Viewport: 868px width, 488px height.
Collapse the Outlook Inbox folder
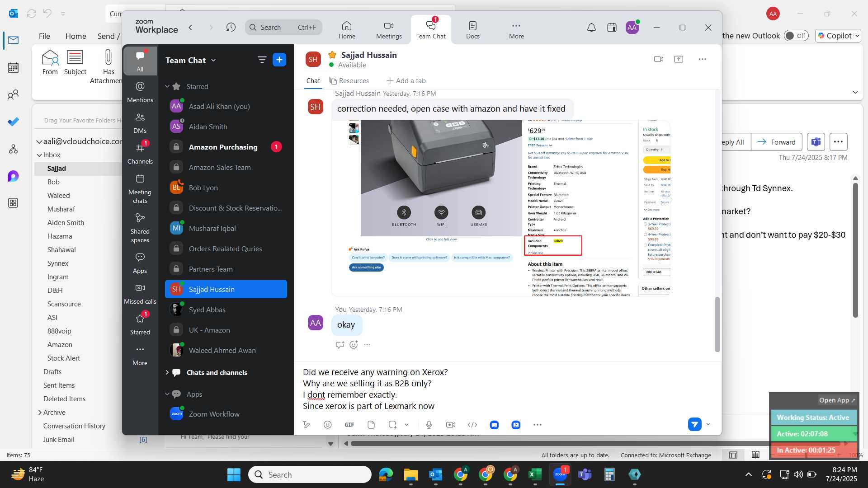click(x=39, y=155)
